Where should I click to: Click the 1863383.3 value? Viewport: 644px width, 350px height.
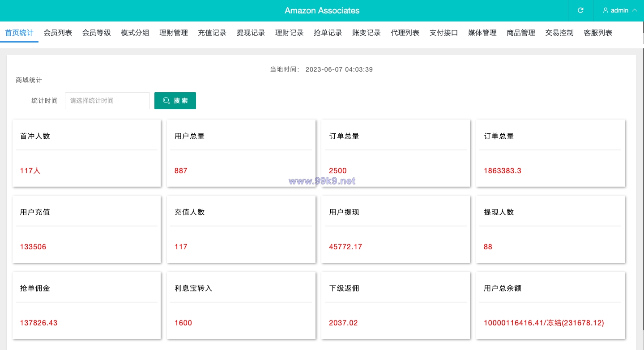pos(503,171)
